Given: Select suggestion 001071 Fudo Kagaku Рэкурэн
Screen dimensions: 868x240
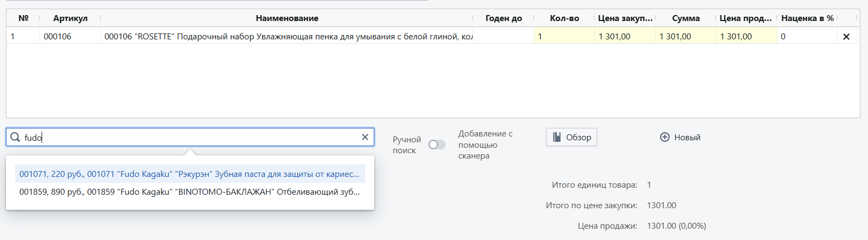Looking at the screenshot, I should coord(189,174).
